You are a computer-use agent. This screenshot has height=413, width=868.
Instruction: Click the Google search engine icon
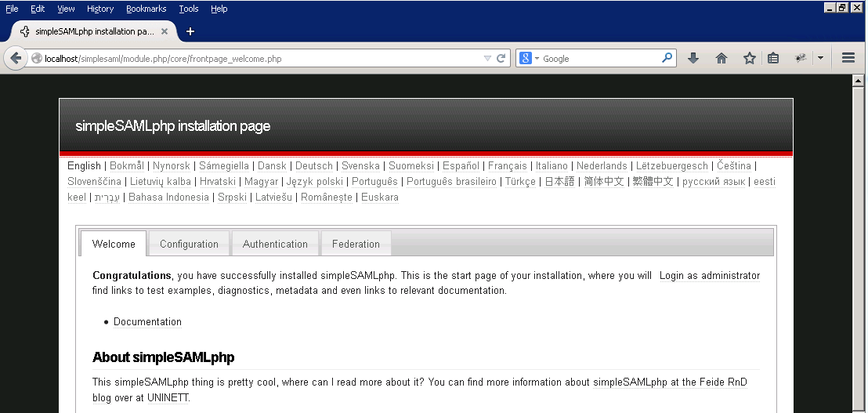[x=526, y=58]
